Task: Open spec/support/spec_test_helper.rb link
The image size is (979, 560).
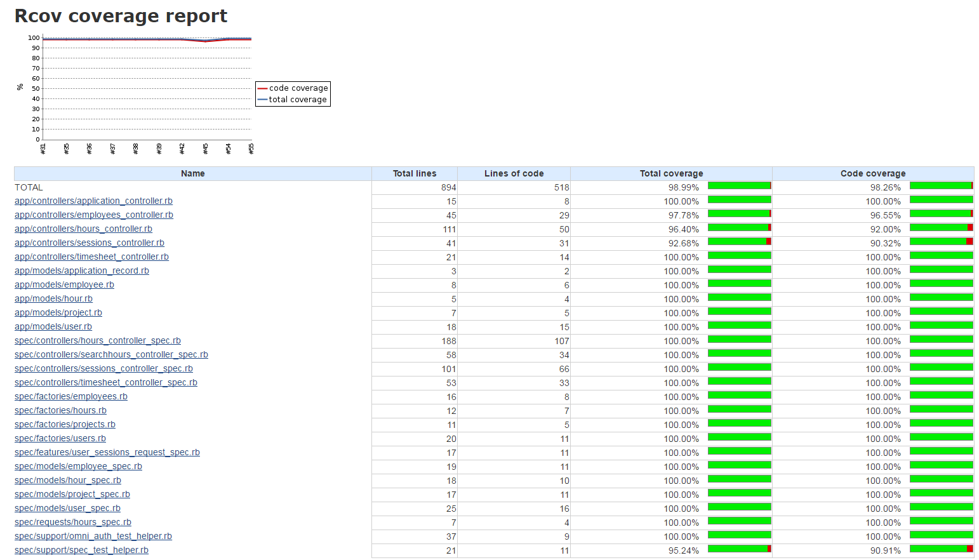Action: coord(81,550)
